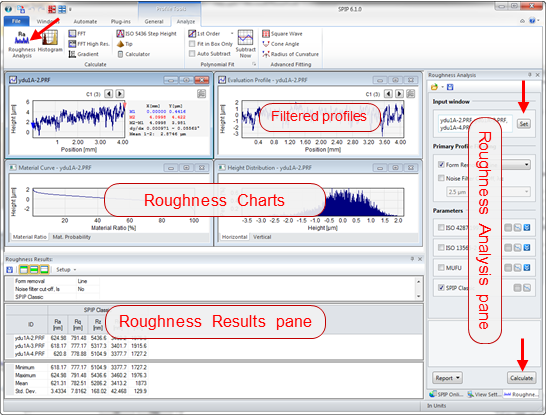The width and height of the screenshot is (547, 415).
Task: Open Form Removal type dropdown
Action: pyautogui.click(x=526, y=165)
